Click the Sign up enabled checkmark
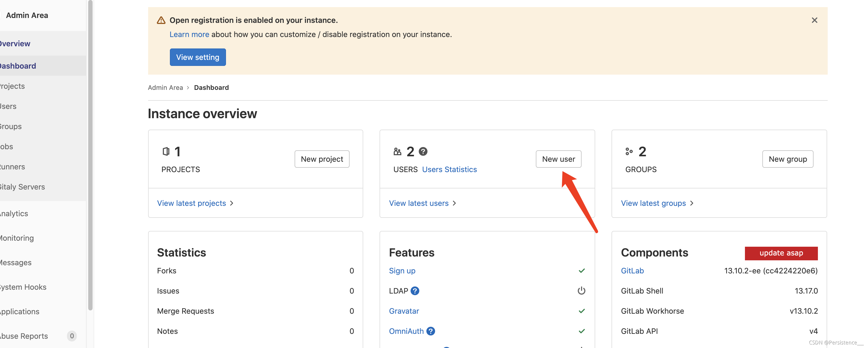The image size is (868, 348). [x=582, y=271]
